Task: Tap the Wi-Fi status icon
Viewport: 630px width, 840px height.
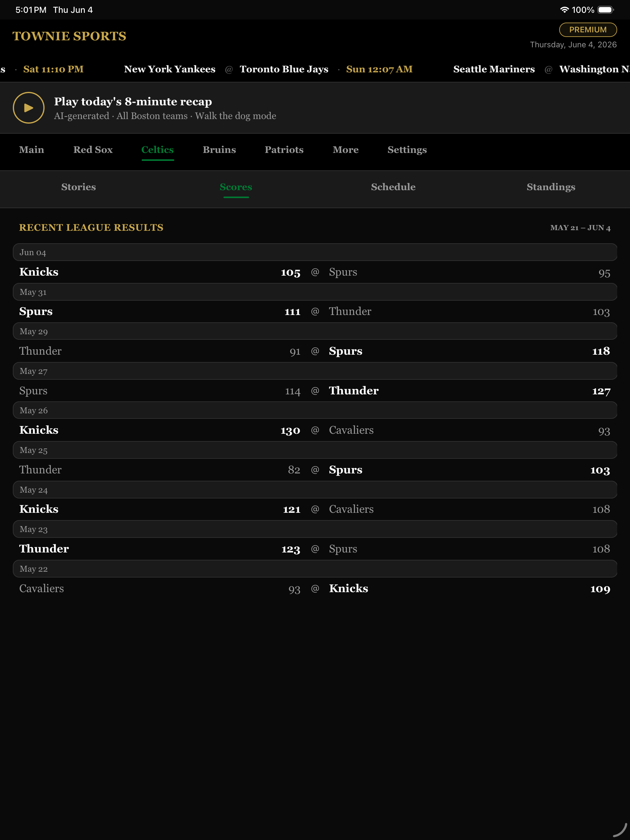Action: pos(564,10)
